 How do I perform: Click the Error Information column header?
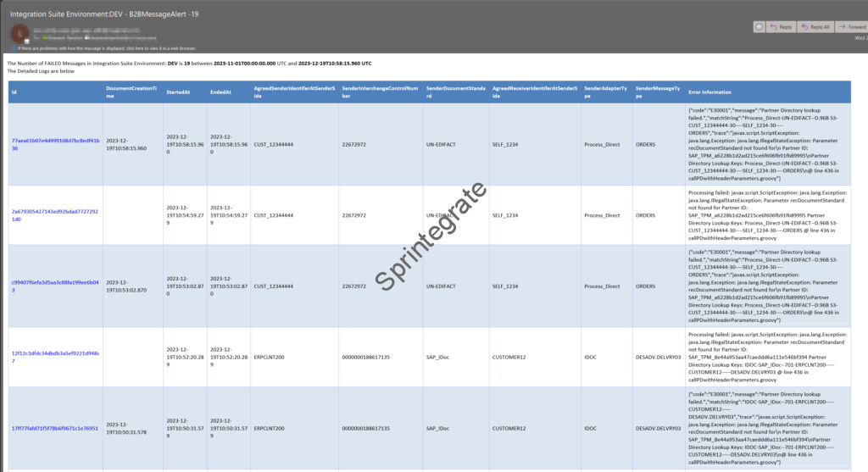pyautogui.click(x=709, y=92)
